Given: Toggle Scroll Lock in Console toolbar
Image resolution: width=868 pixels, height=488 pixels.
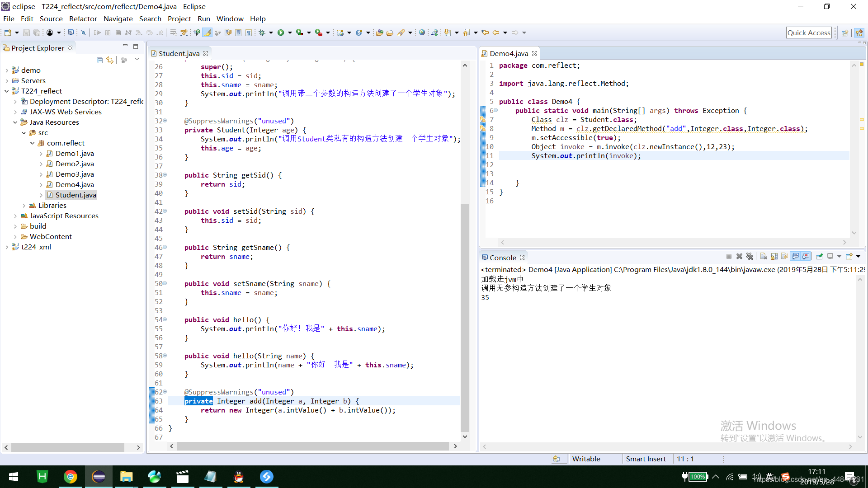Looking at the screenshot, I should tap(774, 257).
